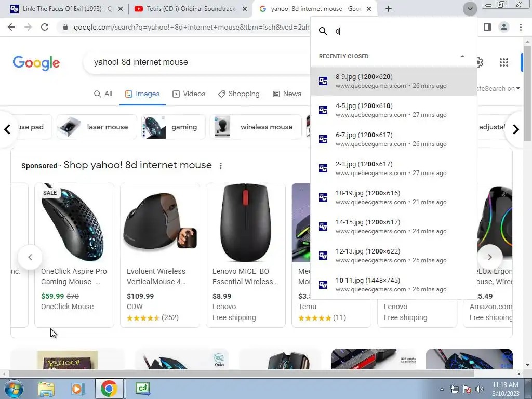Select the Images search tab

click(x=142, y=94)
